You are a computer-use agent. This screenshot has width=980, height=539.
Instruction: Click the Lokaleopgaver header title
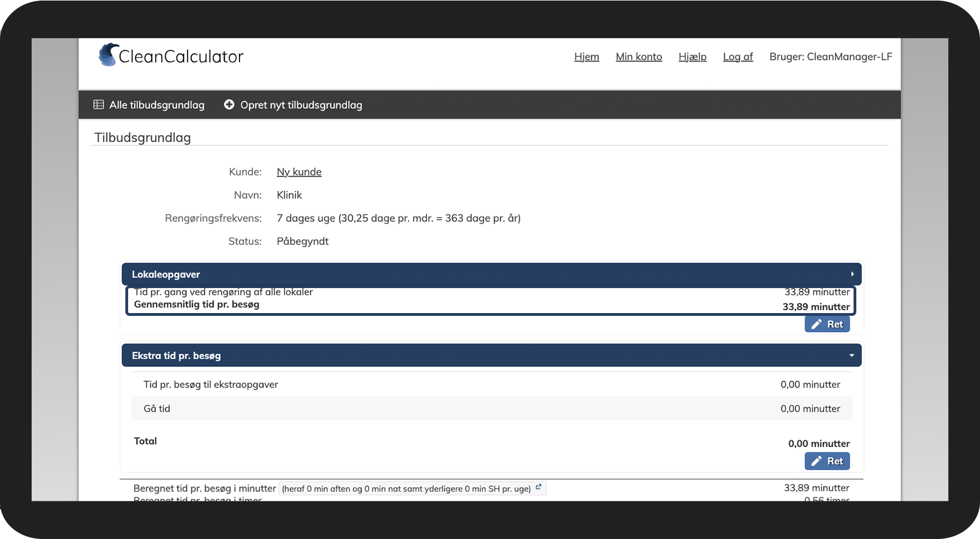[166, 274]
